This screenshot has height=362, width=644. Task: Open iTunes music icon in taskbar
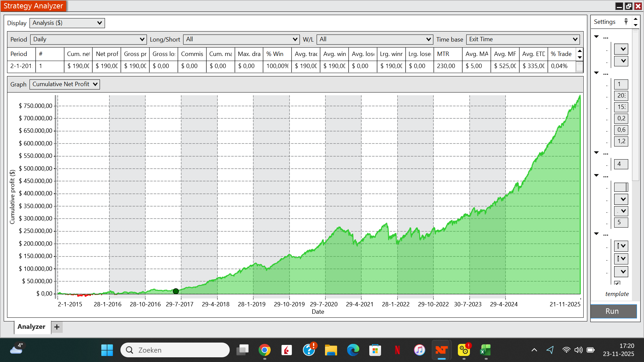419,350
